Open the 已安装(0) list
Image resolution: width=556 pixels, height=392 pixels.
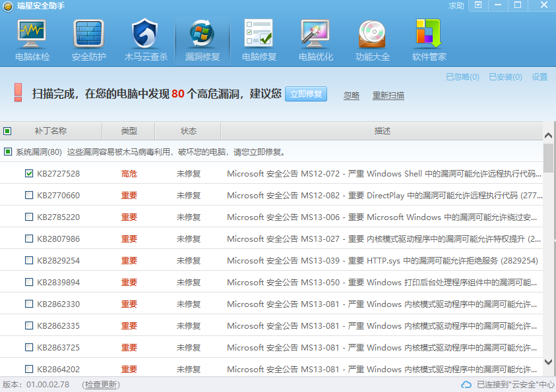tap(505, 77)
